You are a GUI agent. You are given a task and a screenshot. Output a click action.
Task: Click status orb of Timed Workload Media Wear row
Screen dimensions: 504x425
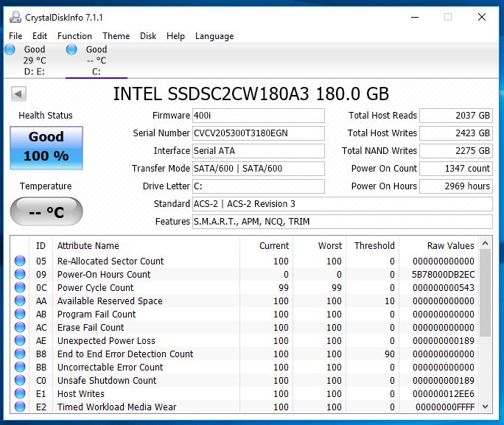20,407
